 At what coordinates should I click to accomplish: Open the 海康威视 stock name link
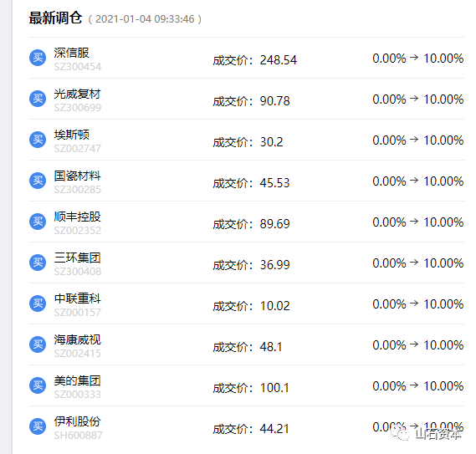[x=78, y=339]
